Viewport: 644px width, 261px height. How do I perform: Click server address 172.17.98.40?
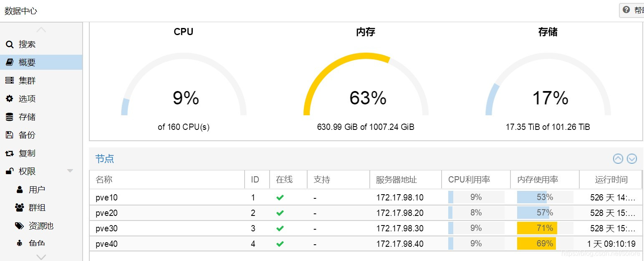400,244
